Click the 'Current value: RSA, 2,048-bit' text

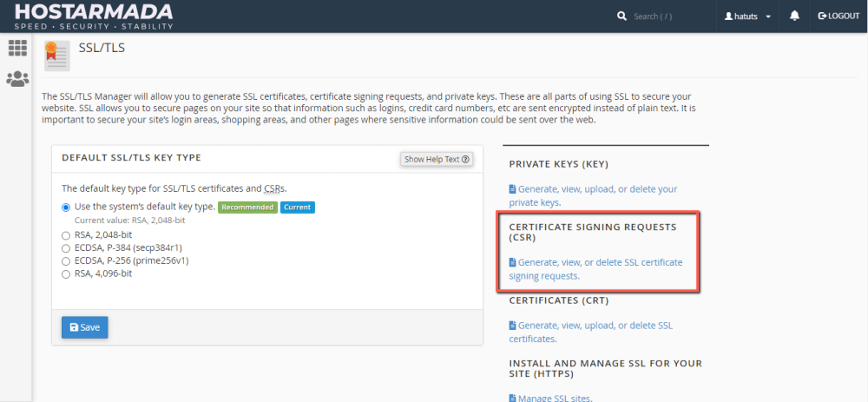click(x=129, y=220)
